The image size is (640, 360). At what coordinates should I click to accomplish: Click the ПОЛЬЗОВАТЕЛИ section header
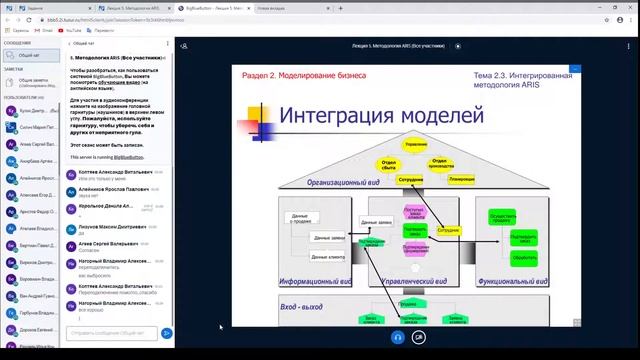(x=24, y=98)
